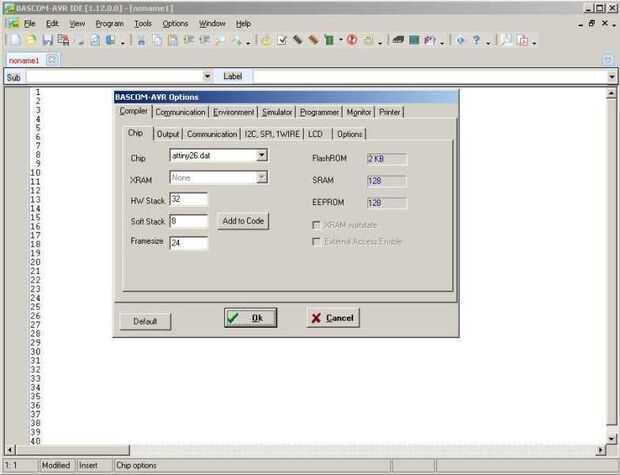Click the Cancel button
Image resolution: width=620 pixels, height=475 pixels.
333,318
